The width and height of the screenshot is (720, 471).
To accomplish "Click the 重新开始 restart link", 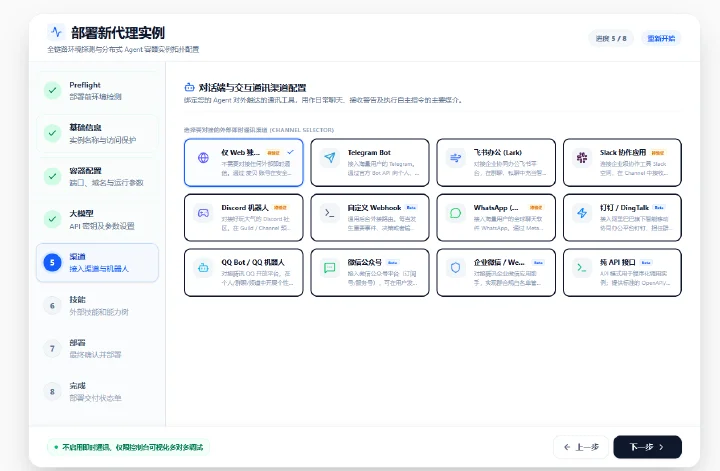I will coord(661,39).
